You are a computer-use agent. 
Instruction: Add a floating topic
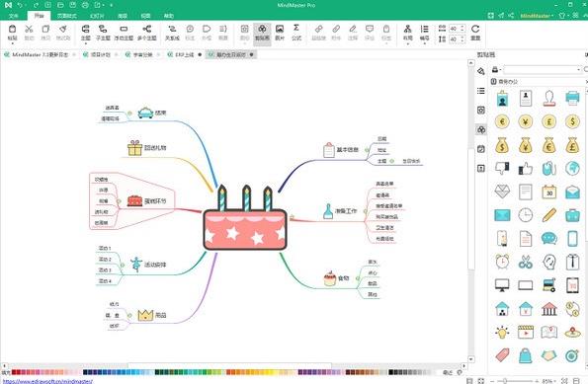tap(124, 33)
